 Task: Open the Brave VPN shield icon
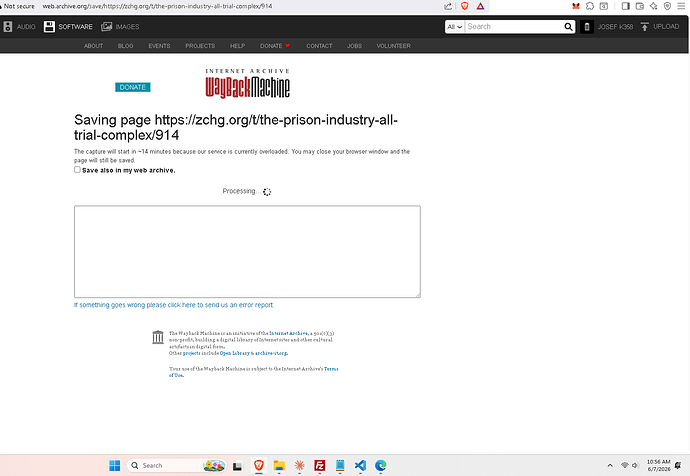tap(668, 6)
